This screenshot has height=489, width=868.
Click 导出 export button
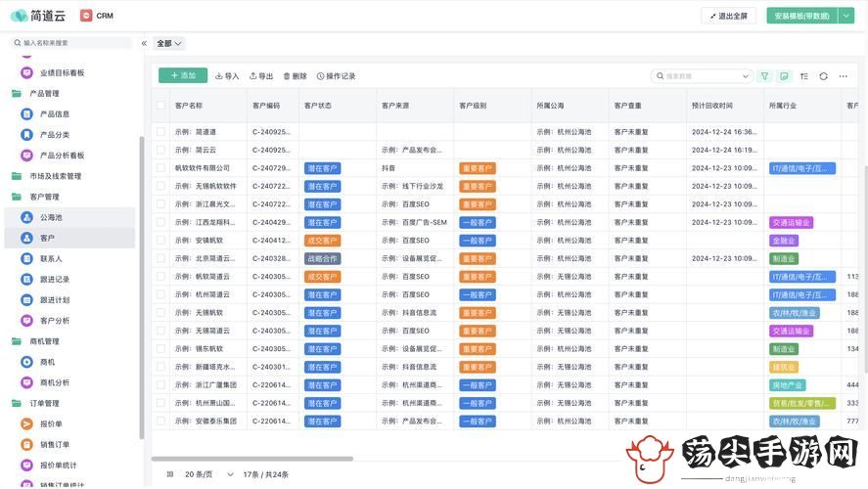tap(261, 76)
